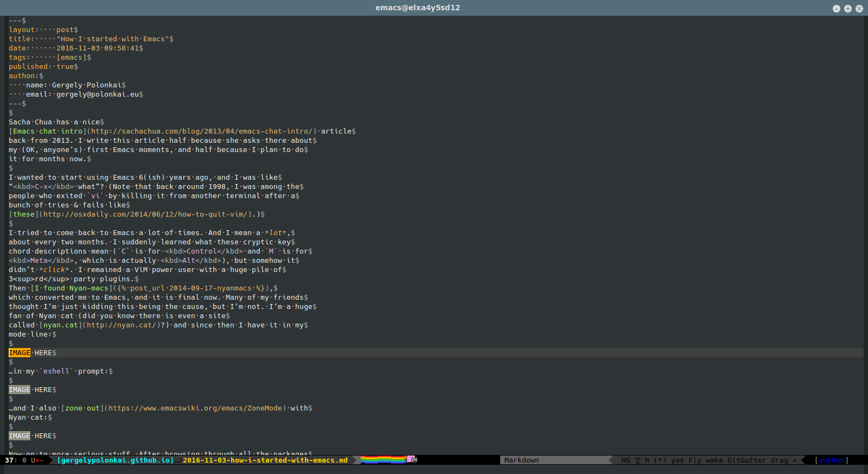Click the gergelypolonkai.github.io project name

click(116, 460)
